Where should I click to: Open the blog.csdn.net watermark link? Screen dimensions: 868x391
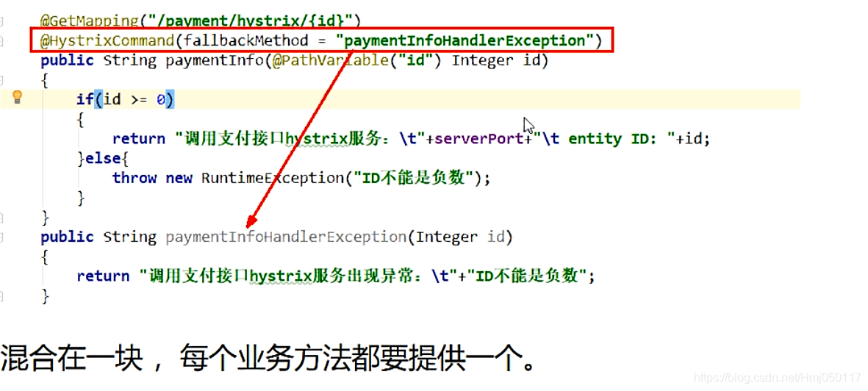pos(777,378)
